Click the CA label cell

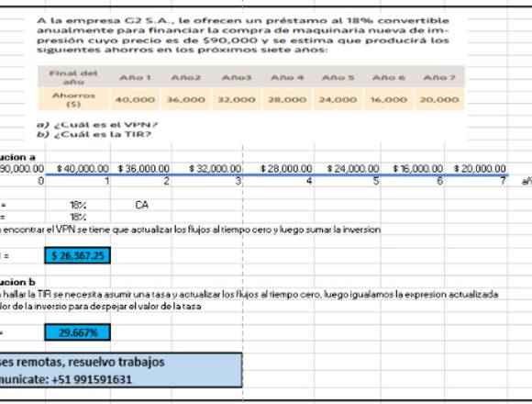(141, 205)
